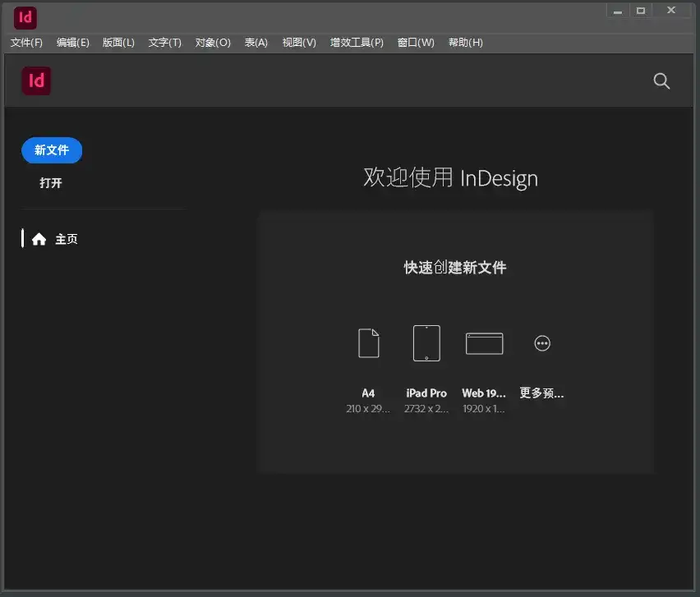The image size is (700, 597).
Task: Click the A4 preset size label 210 x 29...
Action: pos(368,407)
